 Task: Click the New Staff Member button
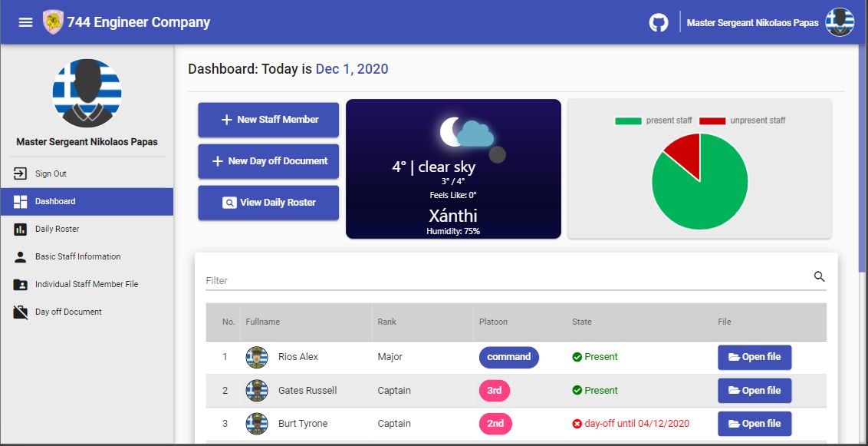click(x=268, y=120)
